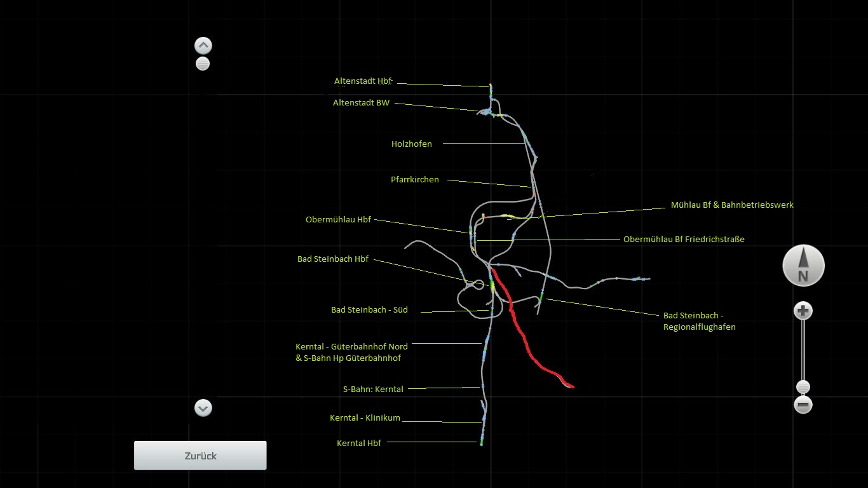This screenshot has height=488, width=868.
Task: Select the Kerntal - Klinikum label
Action: (365, 418)
